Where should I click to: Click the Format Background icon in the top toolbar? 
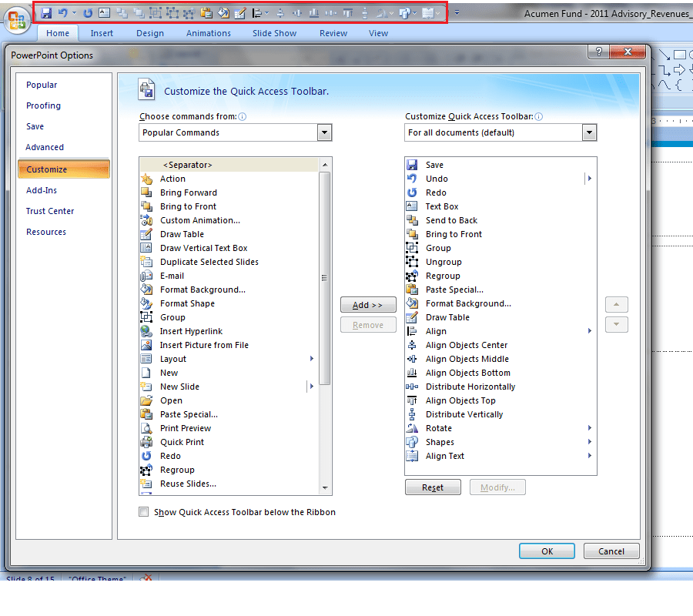point(223,13)
